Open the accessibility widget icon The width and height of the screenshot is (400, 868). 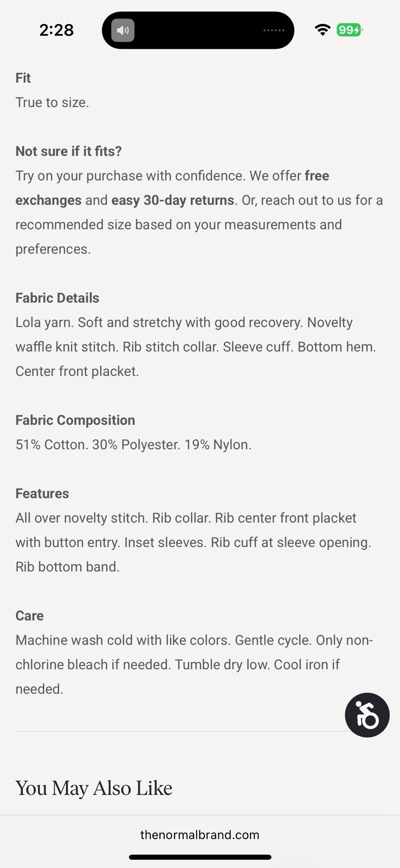click(367, 714)
